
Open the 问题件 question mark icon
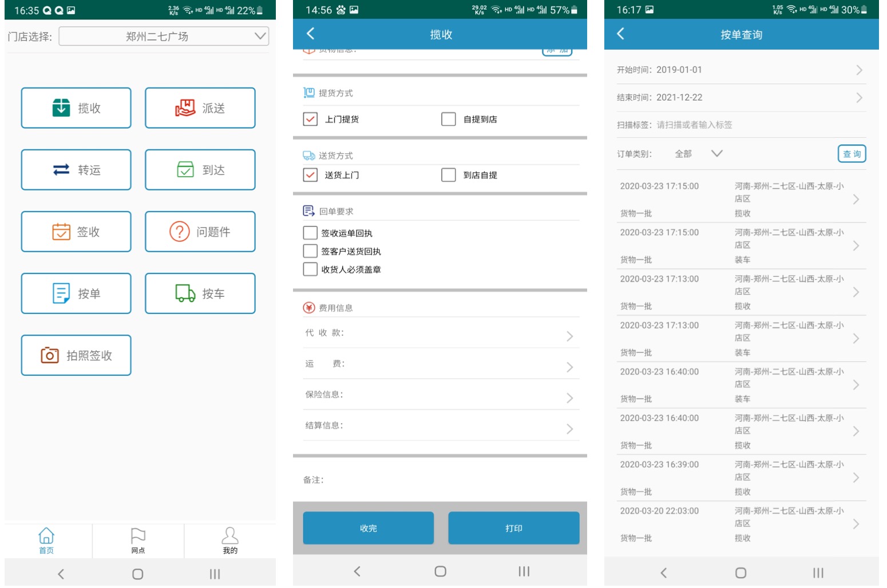pos(179,232)
